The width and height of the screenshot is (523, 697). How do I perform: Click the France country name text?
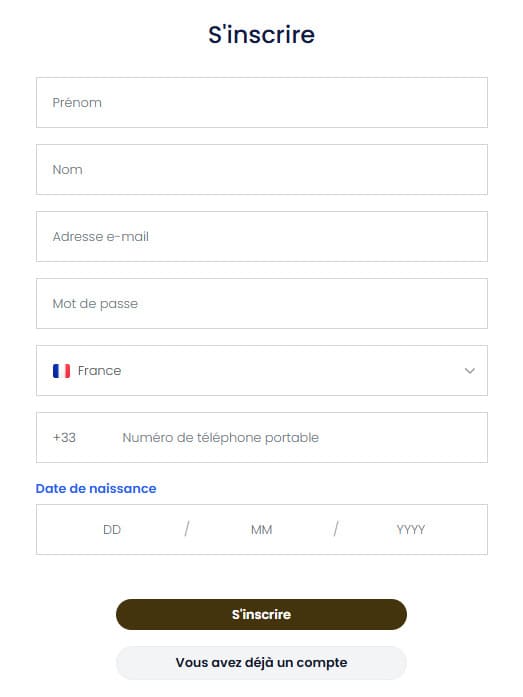pos(100,371)
